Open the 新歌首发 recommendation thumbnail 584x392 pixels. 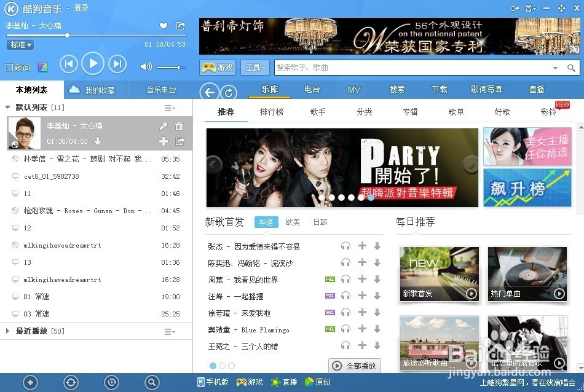(439, 274)
